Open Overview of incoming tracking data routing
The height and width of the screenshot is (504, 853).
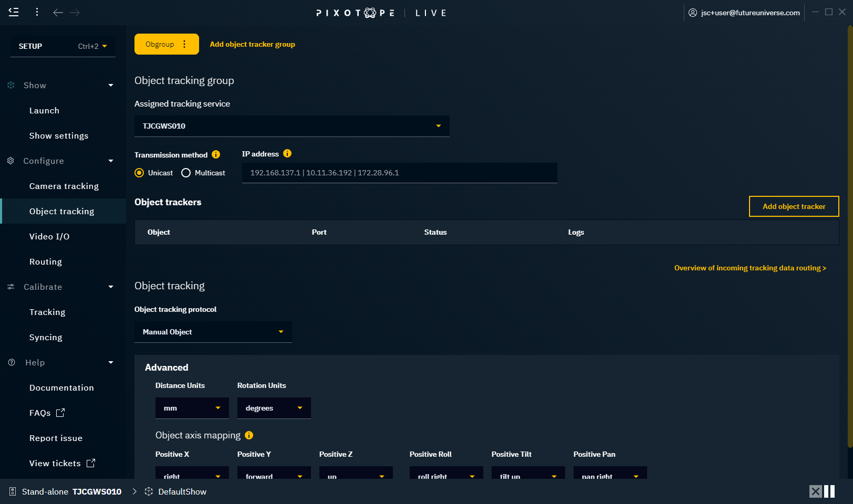point(750,268)
